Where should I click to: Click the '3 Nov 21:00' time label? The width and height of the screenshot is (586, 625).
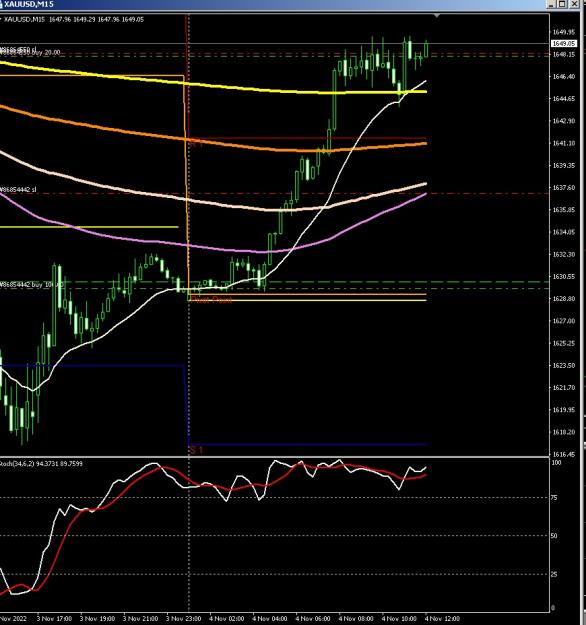click(x=140, y=619)
